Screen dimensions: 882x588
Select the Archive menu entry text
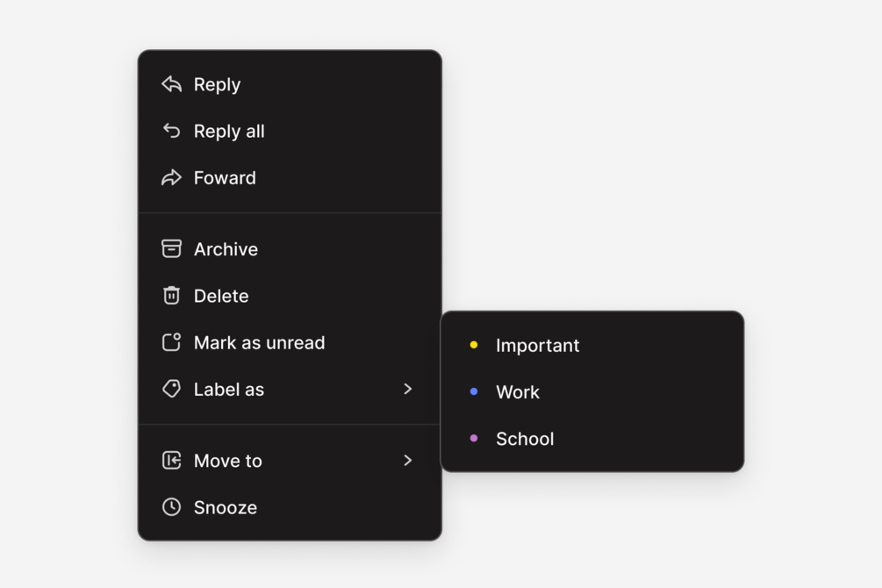[x=226, y=249]
